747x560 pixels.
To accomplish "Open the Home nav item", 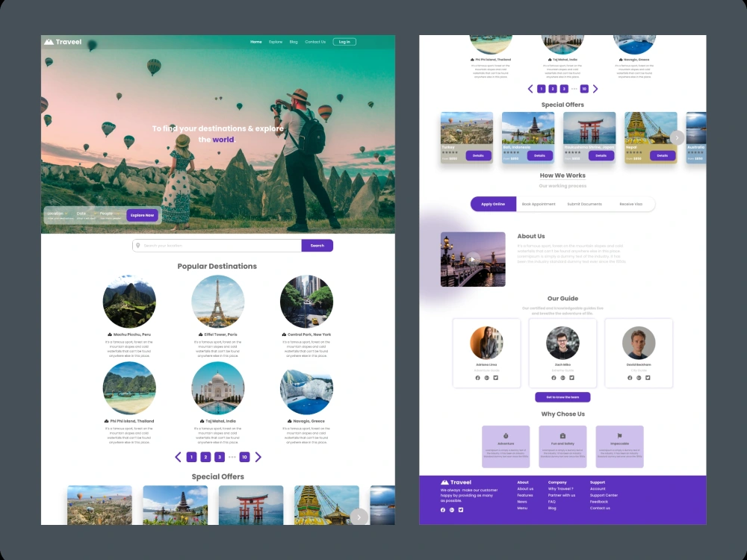I will coord(256,42).
